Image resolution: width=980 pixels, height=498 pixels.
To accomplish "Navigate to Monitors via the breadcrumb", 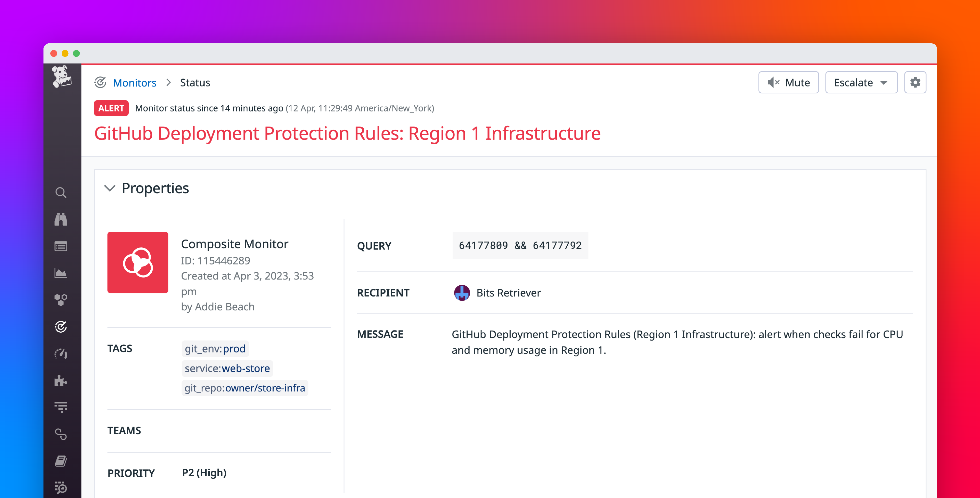I will coord(135,83).
